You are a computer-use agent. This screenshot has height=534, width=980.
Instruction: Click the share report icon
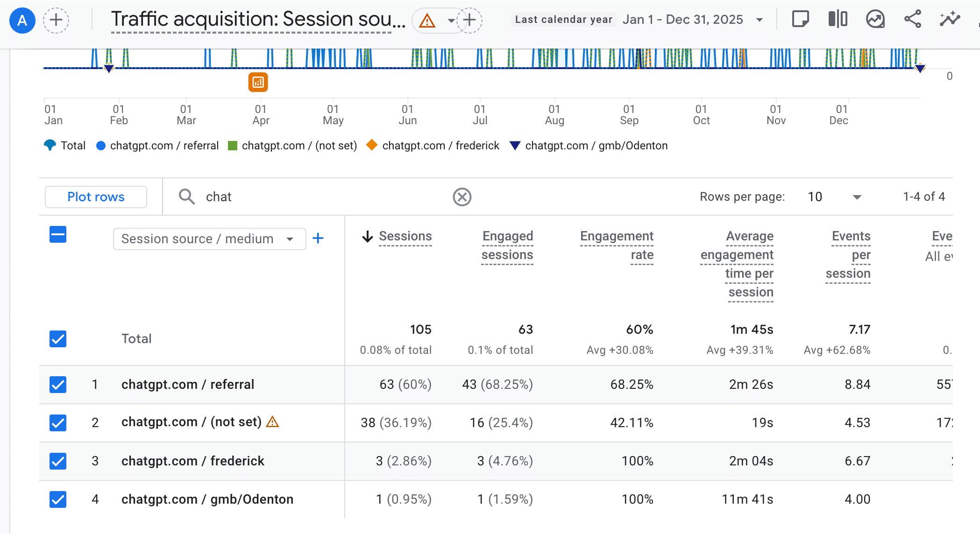click(912, 20)
